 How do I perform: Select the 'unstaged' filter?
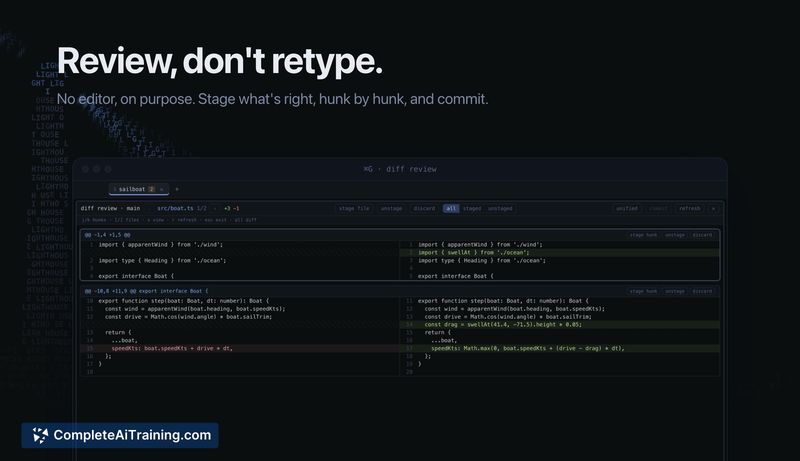pos(500,209)
